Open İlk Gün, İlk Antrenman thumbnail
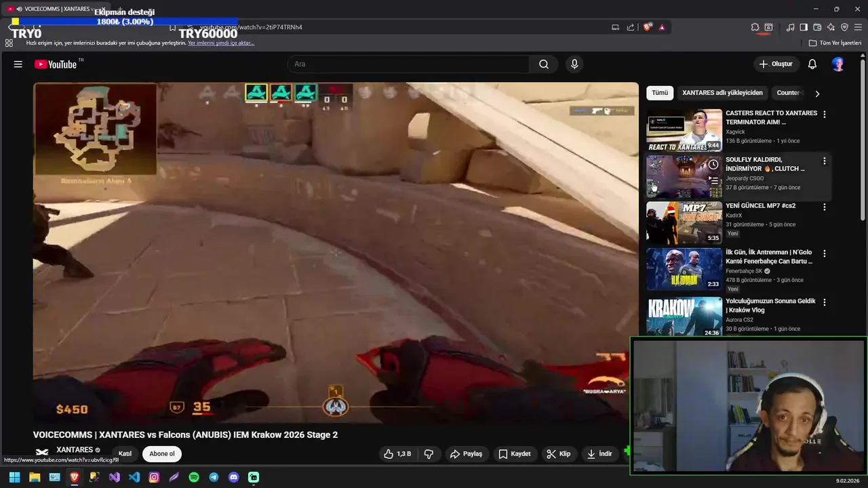This screenshot has width=868, height=488. pos(684,269)
